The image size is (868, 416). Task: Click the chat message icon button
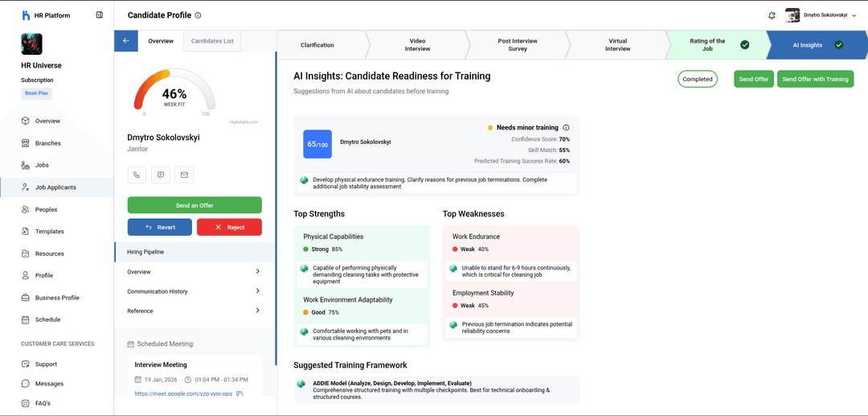[161, 175]
